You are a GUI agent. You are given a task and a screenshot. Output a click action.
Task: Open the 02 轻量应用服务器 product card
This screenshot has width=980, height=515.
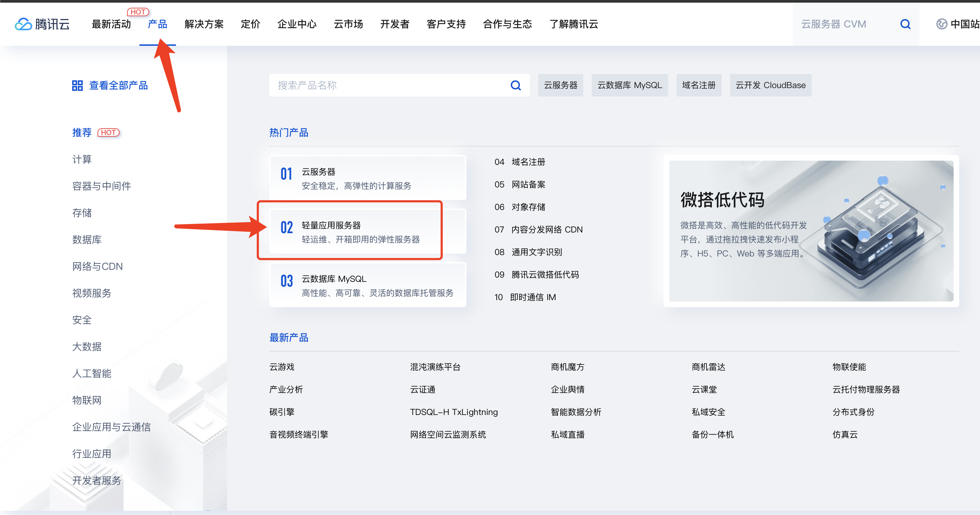pos(367,231)
